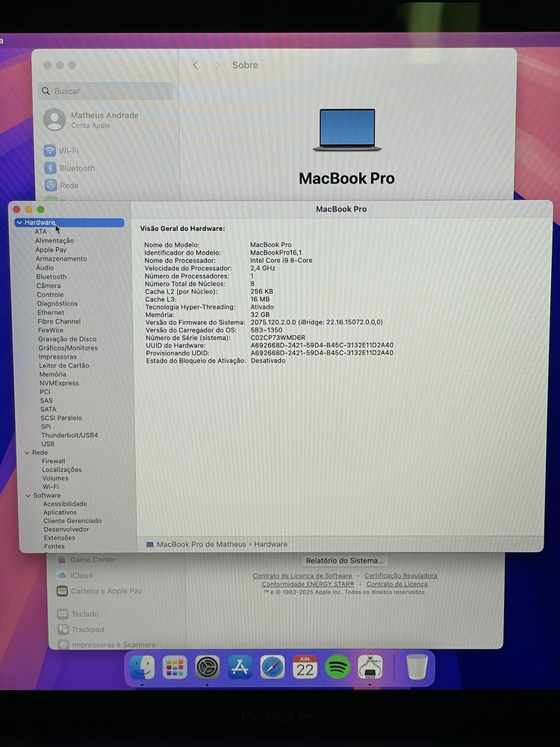Screen dimensions: 560x747
Task: Open Finder from the Dock
Action: (x=143, y=666)
